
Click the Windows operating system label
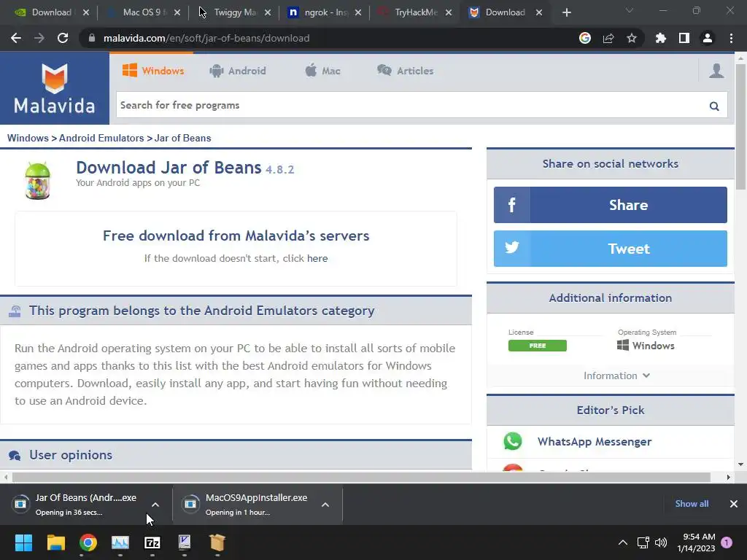tap(646, 346)
